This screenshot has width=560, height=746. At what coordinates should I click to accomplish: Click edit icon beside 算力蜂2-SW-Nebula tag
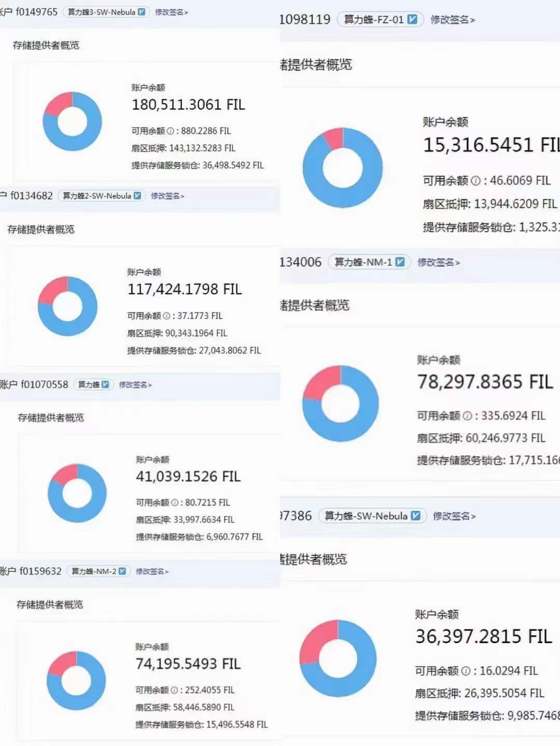137,196
